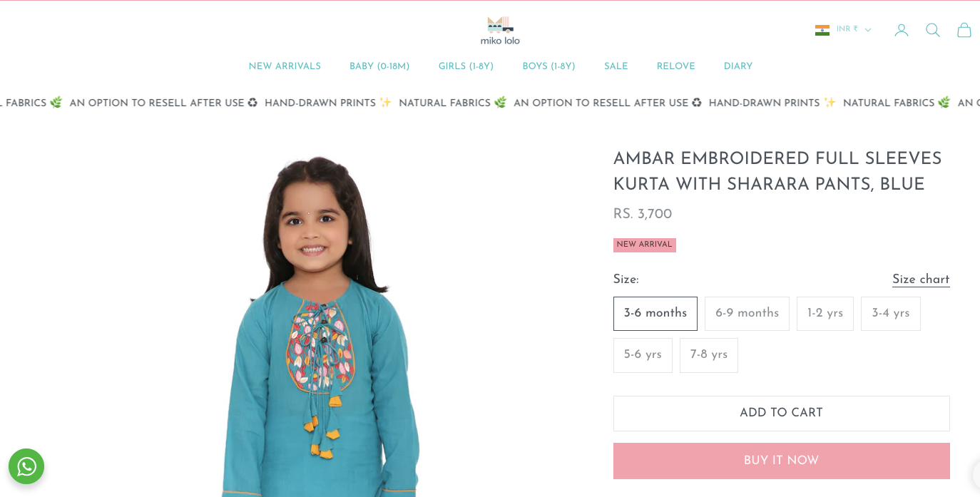Click the pink Buy It Now button
Viewport: 980px width, 497px height.
click(x=782, y=461)
